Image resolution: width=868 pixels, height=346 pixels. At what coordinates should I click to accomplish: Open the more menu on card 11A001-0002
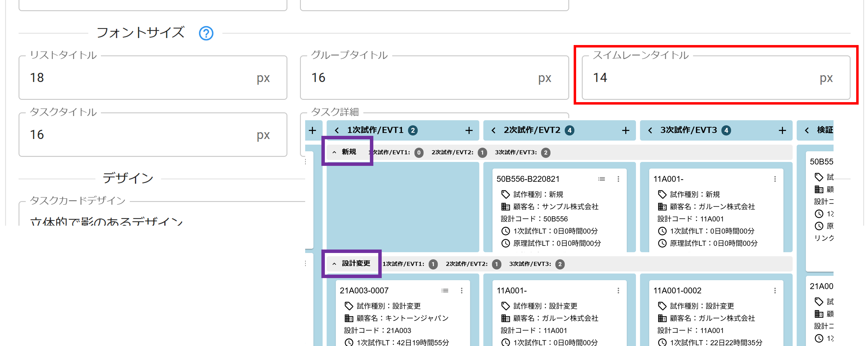[775, 290]
